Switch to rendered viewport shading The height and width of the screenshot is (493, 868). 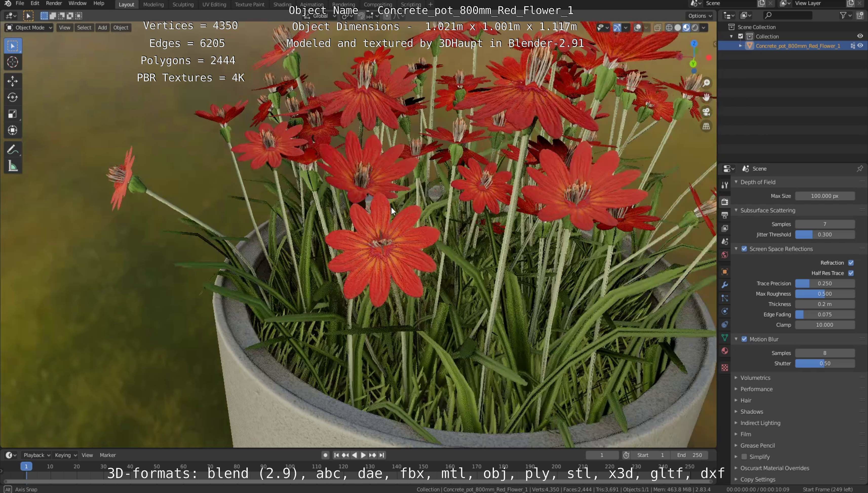(x=695, y=28)
